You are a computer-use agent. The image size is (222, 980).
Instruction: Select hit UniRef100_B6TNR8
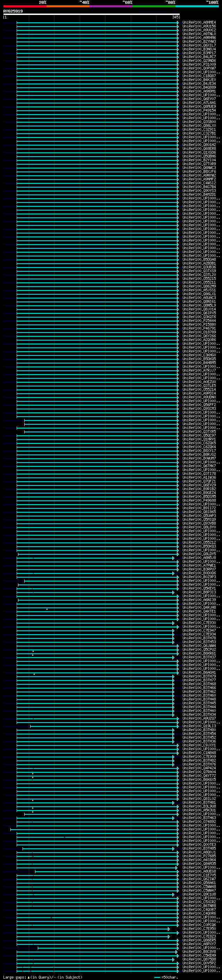[x=199, y=906]
